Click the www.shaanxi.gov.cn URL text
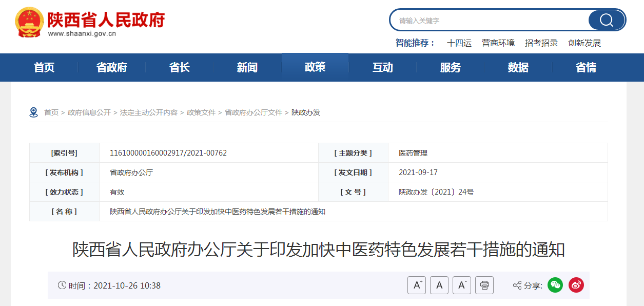The height and width of the screenshot is (306, 644). click(82, 34)
